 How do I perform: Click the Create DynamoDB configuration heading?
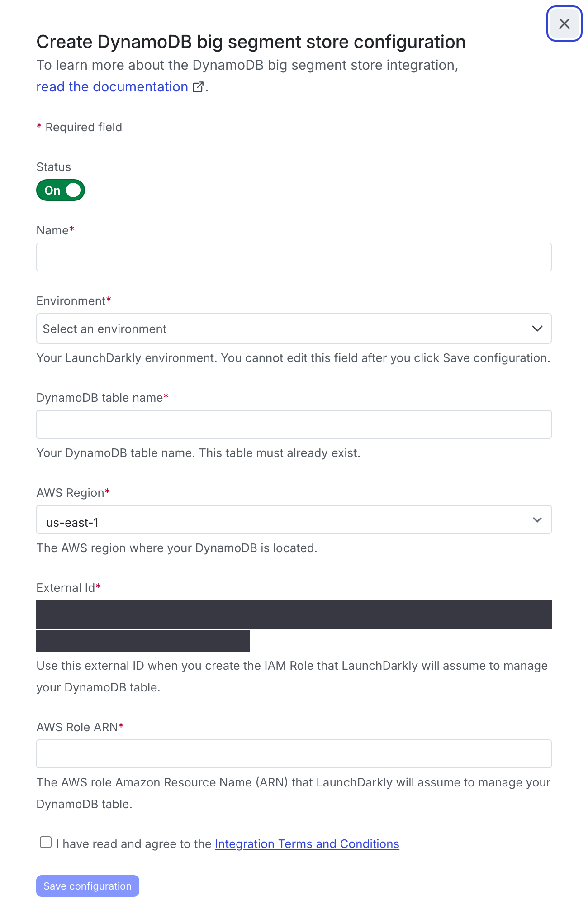click(251, 42)
